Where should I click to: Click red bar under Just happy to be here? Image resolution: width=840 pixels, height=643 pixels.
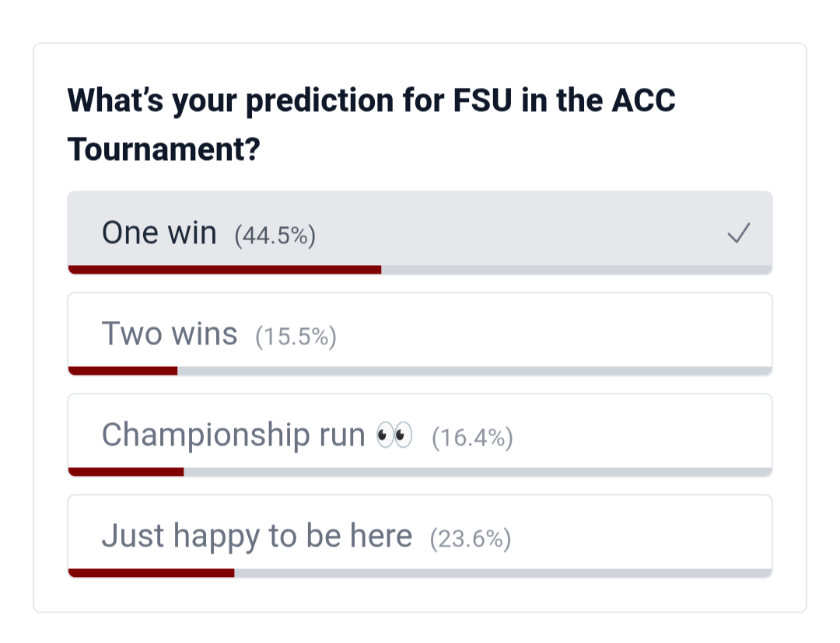152,573
